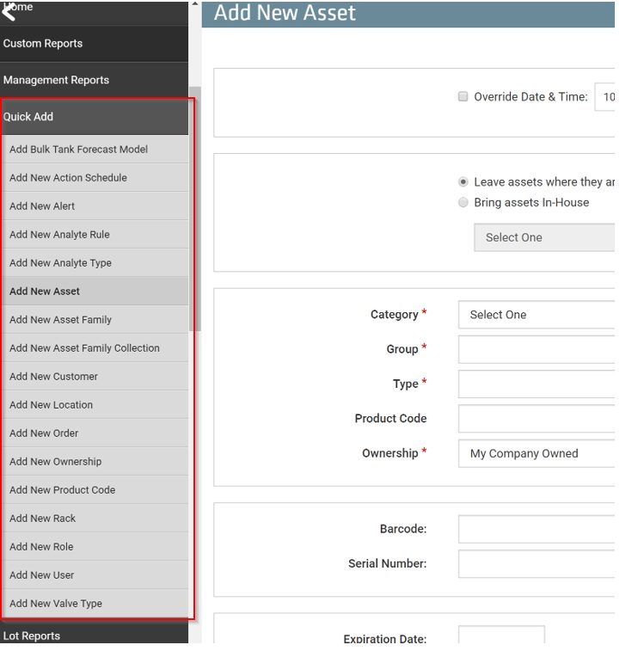Select Add New Asset entry
The height and width of the screenshot is (651, 644).
[x=95, y=291]
